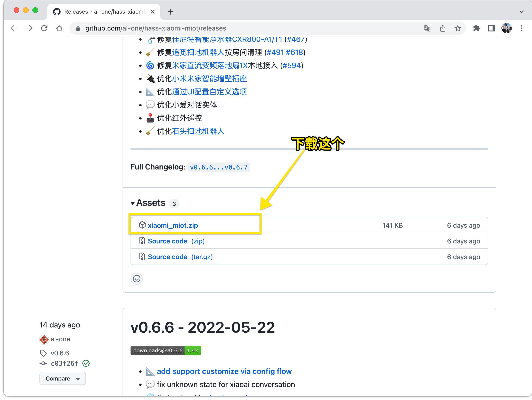Open the Chrome profile avatar
Viewport: 532px width, 400px height.
pos(506,28)
